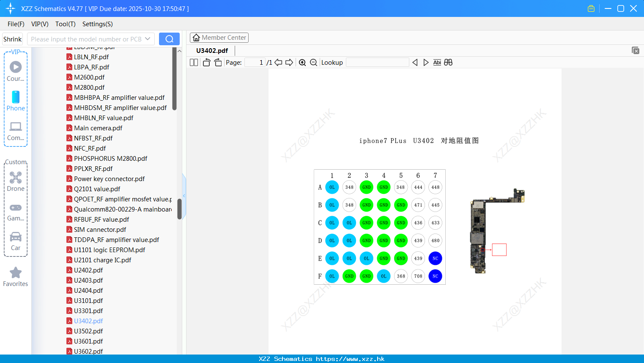Image resolution: width=644 pixels, height=363 pixels.
Task: Zoom out of the PDF
Action: coord(313,63)
